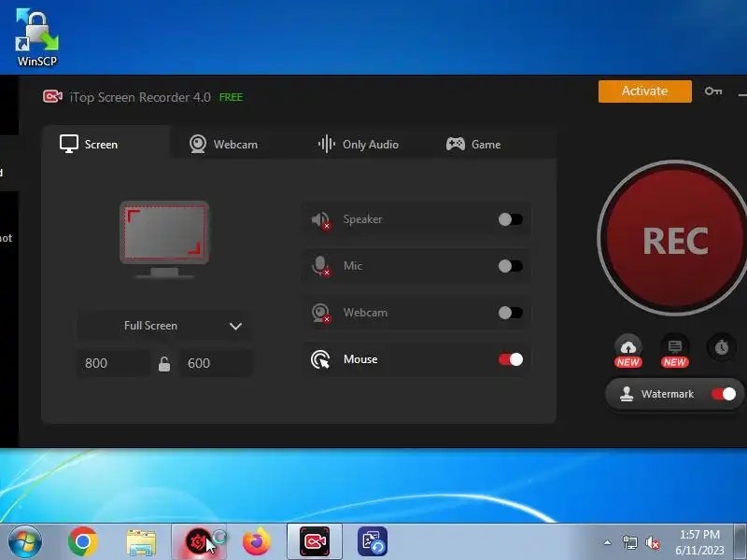This screenshot has height=560, width=747.
Task: Click the microphone icon in Mic row
Action: [320, 266]
